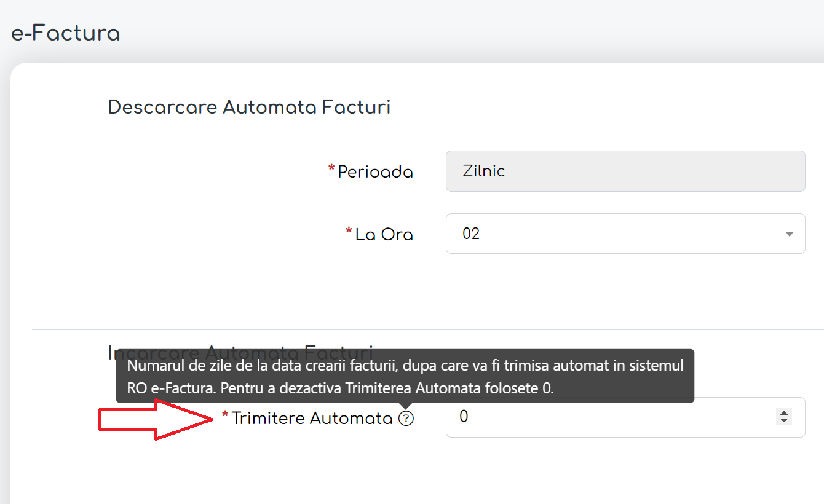824x504 pixels.
Task: Click the question-mark help icon beside Trimitere Automata
Action: coord(406,419)
